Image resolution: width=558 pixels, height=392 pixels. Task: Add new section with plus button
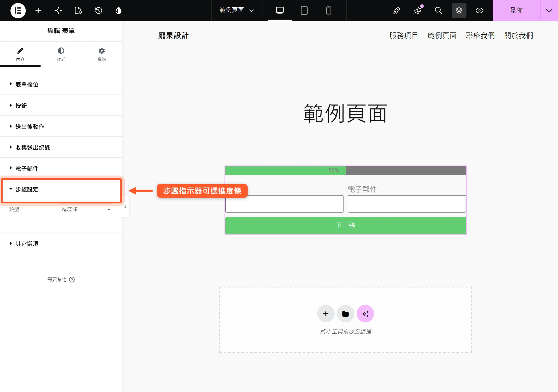pos(326,314)
